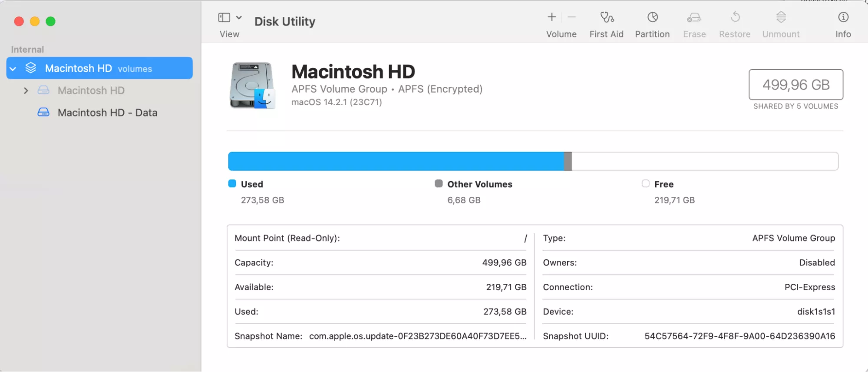The width and height of the screenshot is (868, 372).
Task: Click the First Aid stethoscope icon
Action: click(607, 17)
